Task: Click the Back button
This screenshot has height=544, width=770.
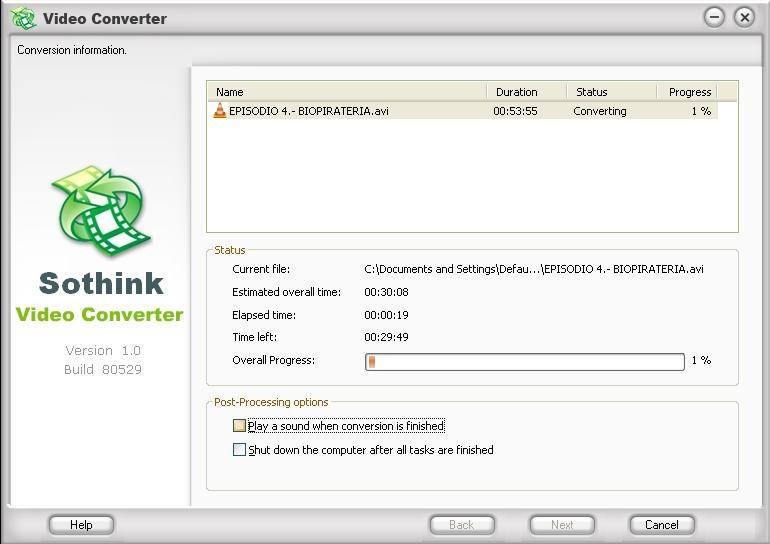Action: [x=462, y=525]
